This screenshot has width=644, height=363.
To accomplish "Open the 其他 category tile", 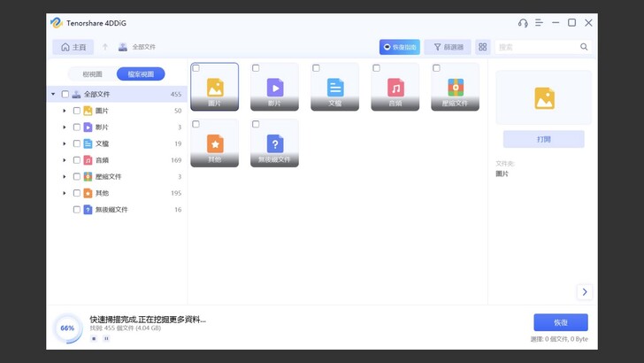I will point(214,143).
